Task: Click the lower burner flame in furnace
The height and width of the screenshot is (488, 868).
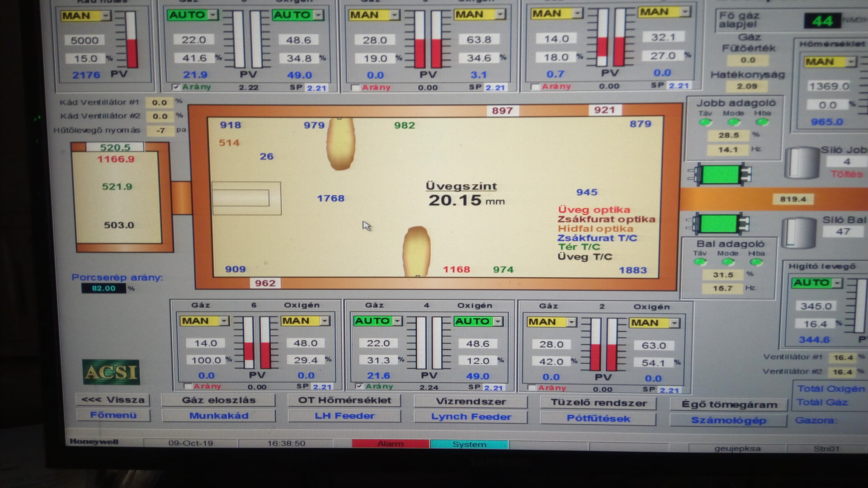Action: 416,251
